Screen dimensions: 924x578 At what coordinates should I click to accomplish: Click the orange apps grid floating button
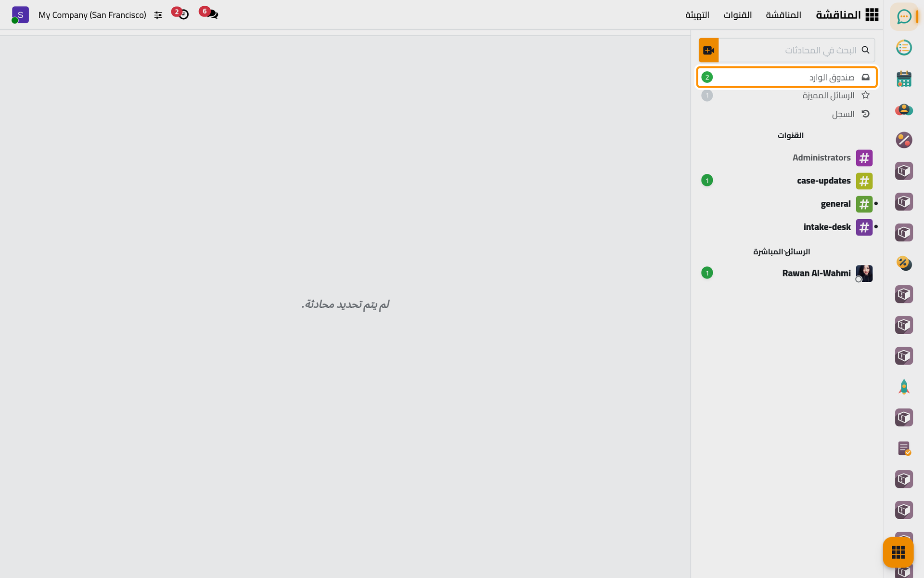point(898,552)
